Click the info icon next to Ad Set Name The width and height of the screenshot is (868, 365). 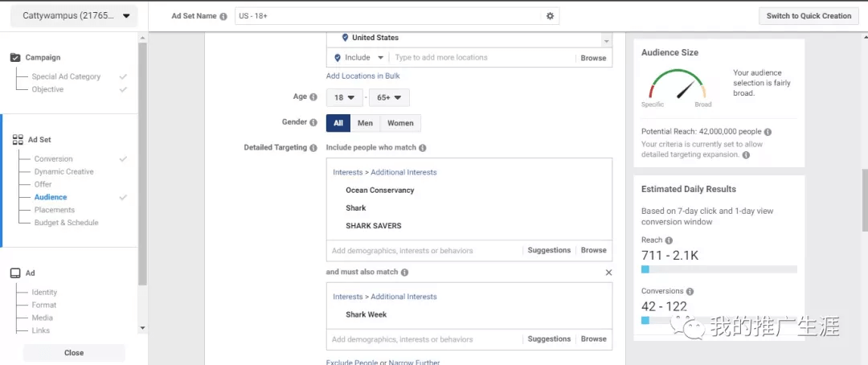(223, 16)
